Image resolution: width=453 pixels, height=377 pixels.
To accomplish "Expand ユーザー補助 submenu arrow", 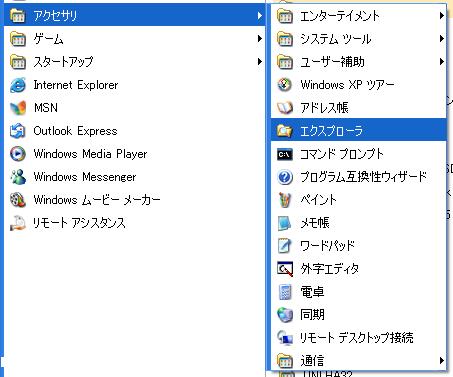I will pos(442,62).
